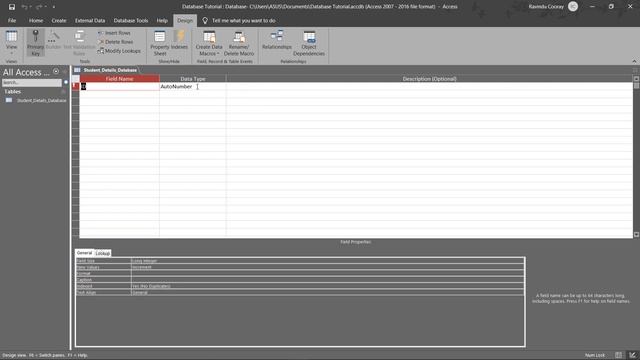Expand the View button dropdown arrow

11,53
